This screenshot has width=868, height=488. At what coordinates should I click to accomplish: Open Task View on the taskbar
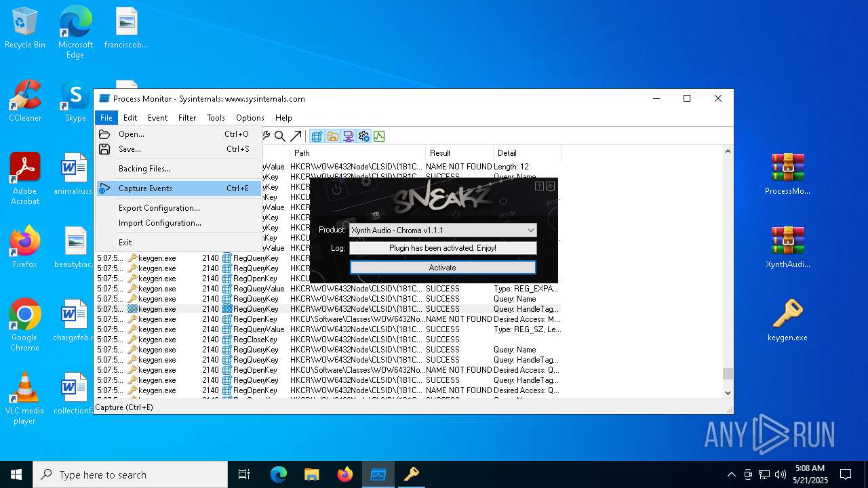tap(244, 474)
